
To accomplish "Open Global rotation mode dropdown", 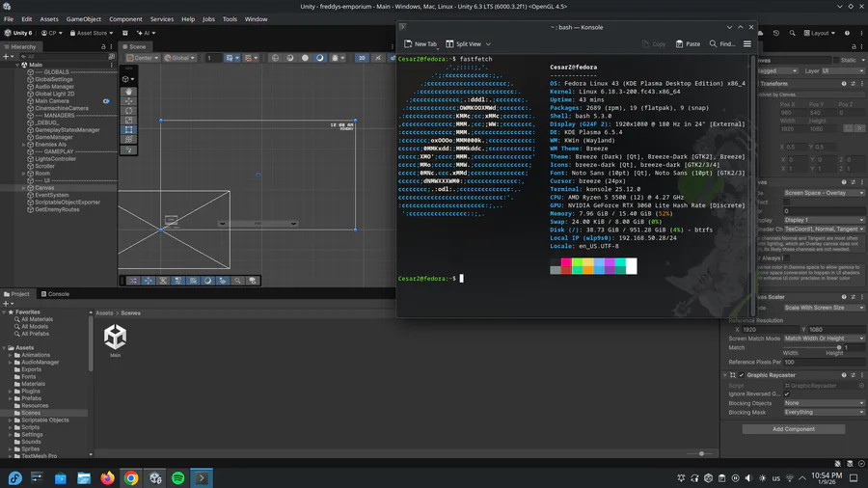I will pyautogui.click(x=179, y=58).
